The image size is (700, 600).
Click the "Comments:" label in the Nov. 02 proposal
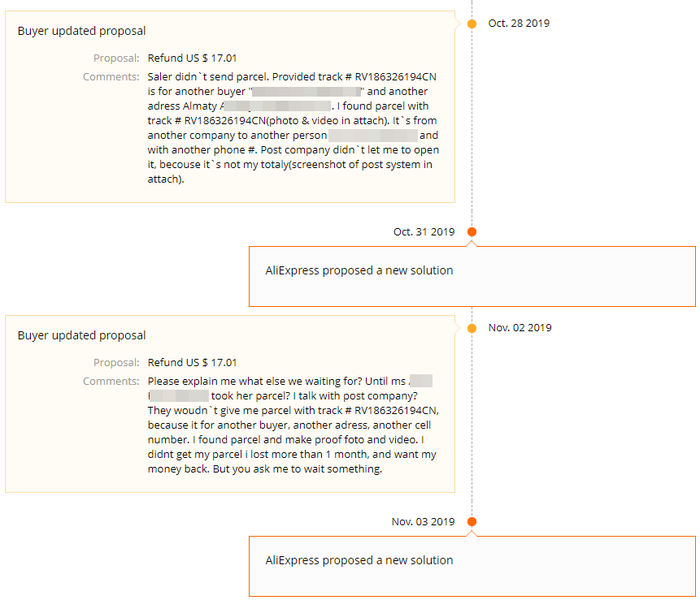click(111, 381)
